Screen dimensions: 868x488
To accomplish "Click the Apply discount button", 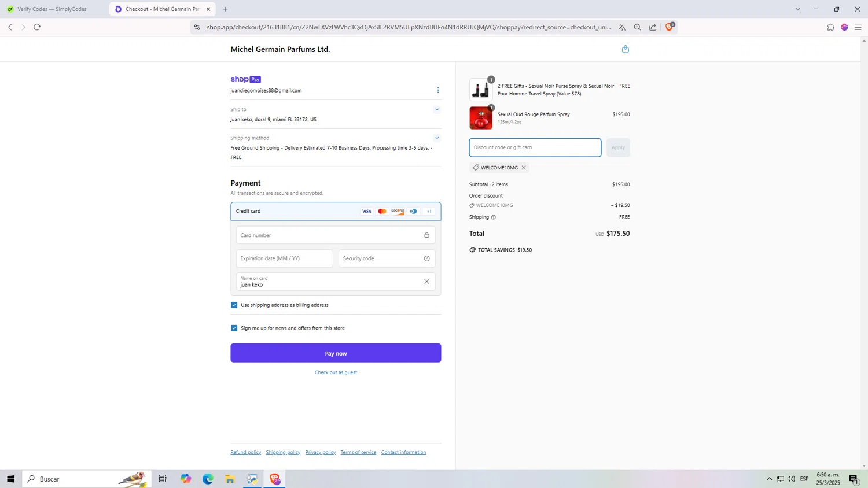I will [x=618, y=147].
